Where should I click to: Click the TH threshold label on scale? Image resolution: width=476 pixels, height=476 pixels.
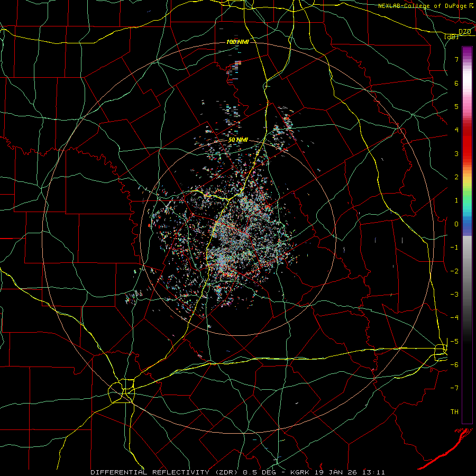coord(454,411)
